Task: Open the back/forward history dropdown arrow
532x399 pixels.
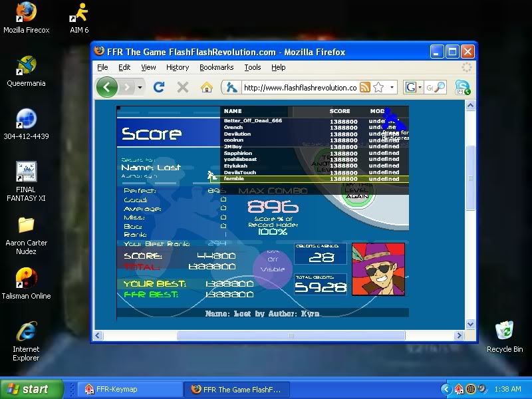Action: click(140, 87)
